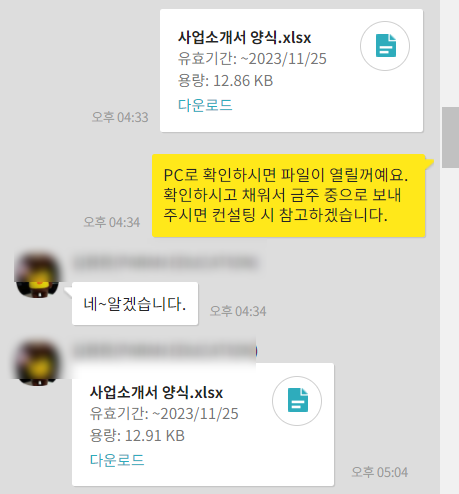Click the sender avatar beside 네~알겠습니다 message
Viewport: 459px width, 494px height.
coord(38,275)
